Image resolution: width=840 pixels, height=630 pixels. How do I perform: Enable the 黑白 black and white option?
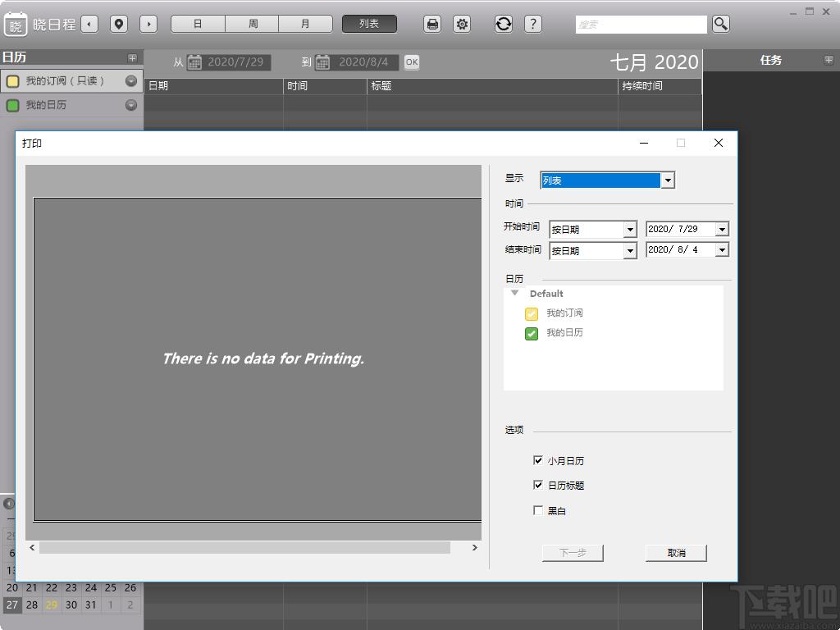click(538, 510)
